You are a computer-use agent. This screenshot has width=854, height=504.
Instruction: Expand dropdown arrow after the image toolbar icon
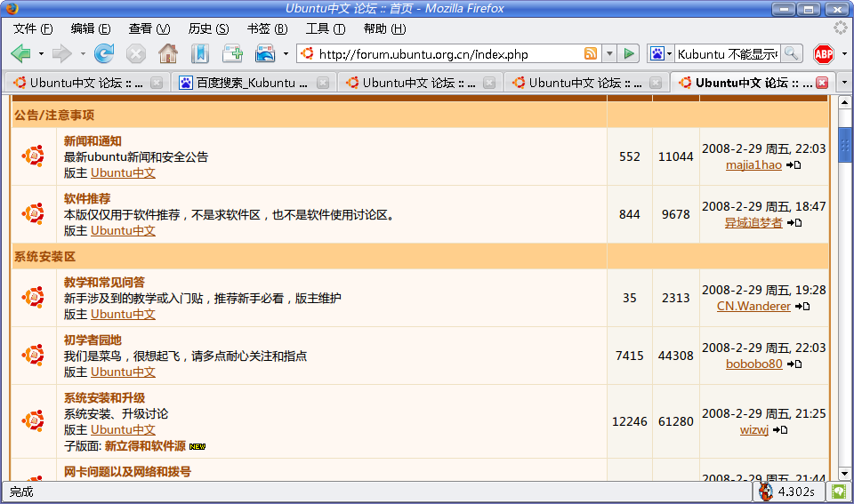(286, 53)
